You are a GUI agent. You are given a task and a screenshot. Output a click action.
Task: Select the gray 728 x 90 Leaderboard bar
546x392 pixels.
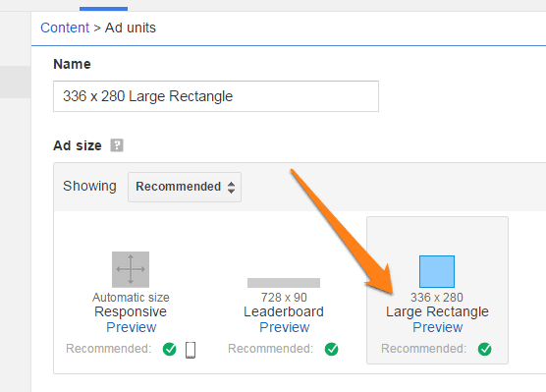click(x=284, y=283)
